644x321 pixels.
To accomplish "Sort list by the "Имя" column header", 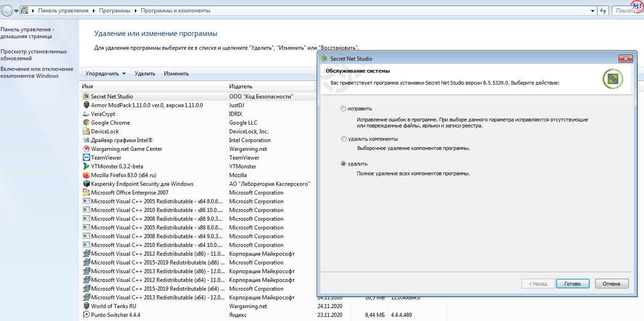I will click(x=153, y=86).
